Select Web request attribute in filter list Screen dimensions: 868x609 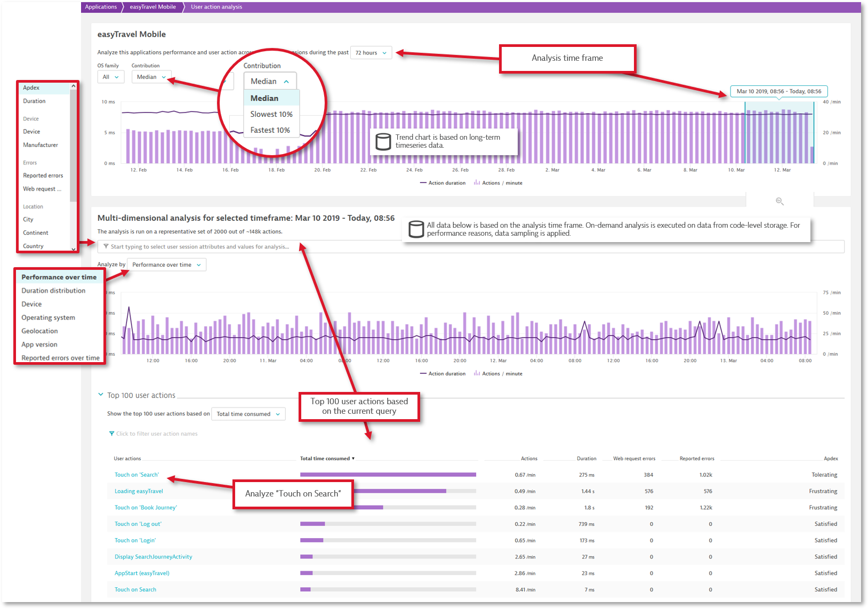[x=42, y=189]
